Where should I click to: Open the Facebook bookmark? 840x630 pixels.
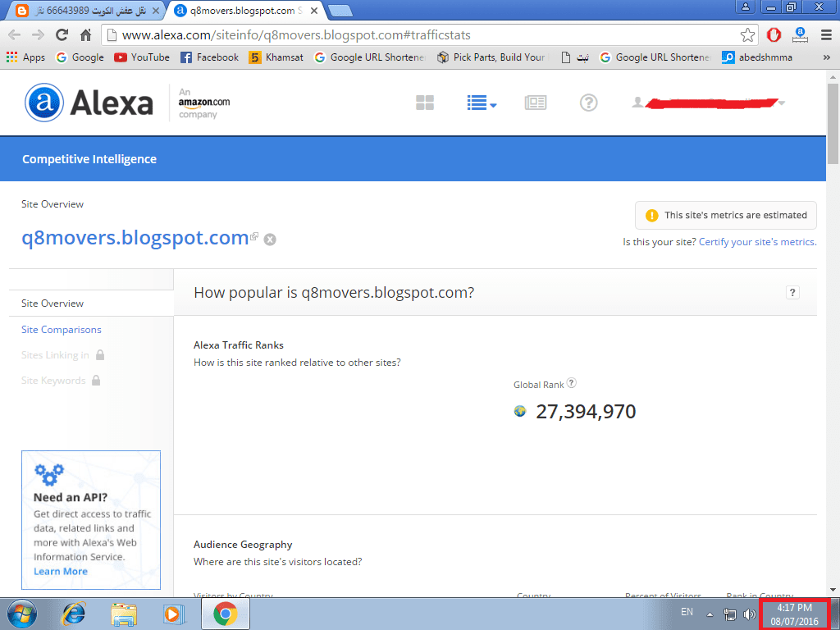[209, 57]
